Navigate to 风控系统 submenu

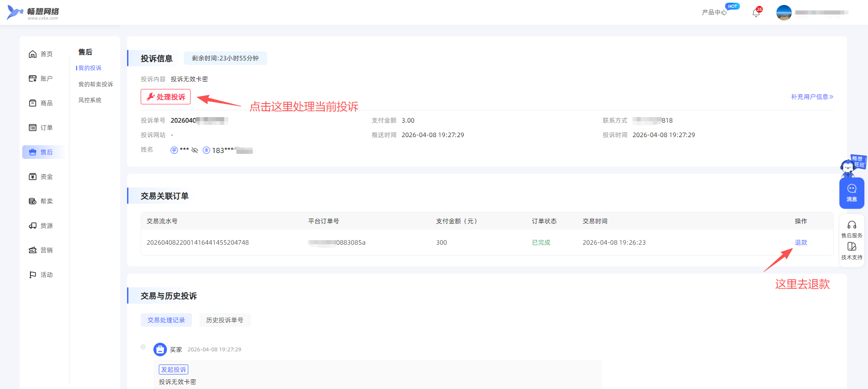(90, 100)
